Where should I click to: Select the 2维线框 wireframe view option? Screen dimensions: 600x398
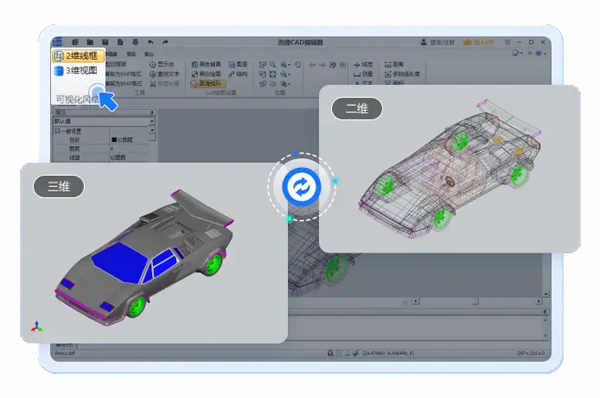coord(78,56)
